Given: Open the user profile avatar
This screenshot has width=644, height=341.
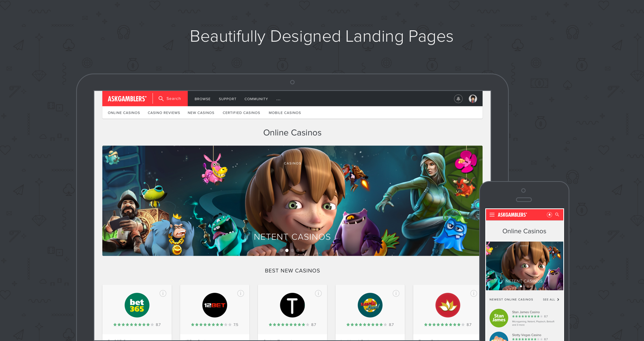Looking at the screenshot, I should pos(473,99).
